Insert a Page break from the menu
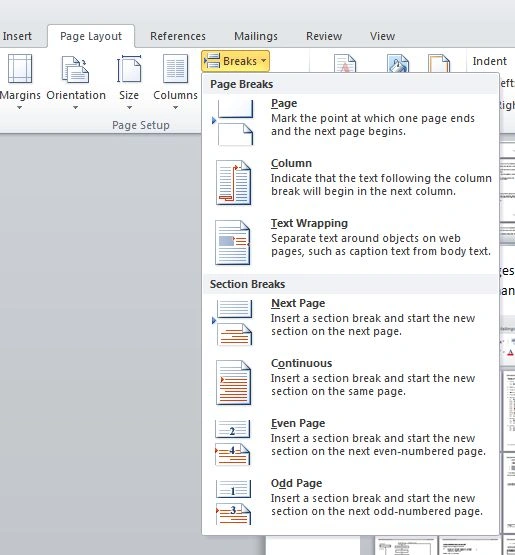 (350, 122)
